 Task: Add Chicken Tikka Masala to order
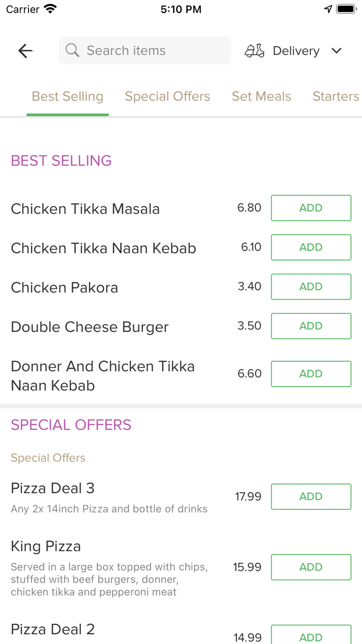(311, 208)
